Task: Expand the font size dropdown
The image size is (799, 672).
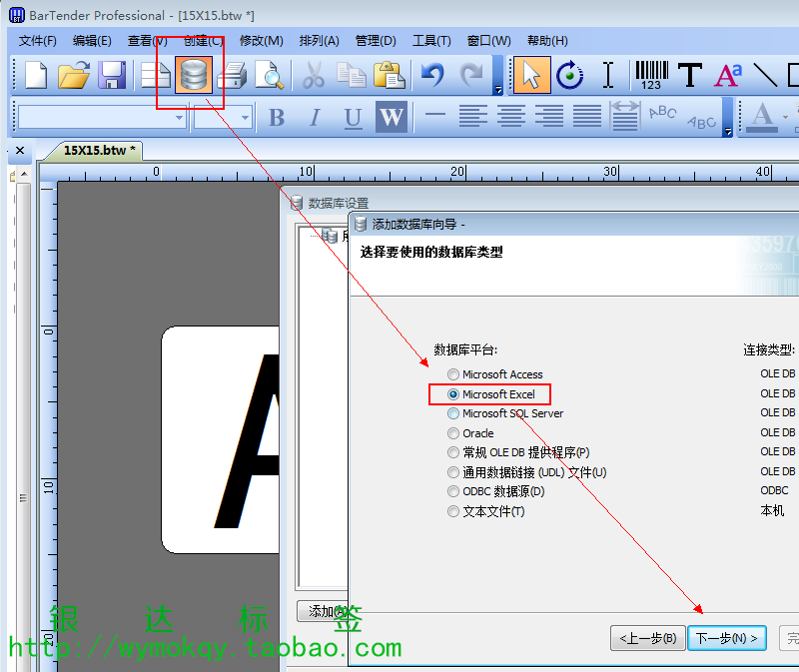Action: coord(245,118)
